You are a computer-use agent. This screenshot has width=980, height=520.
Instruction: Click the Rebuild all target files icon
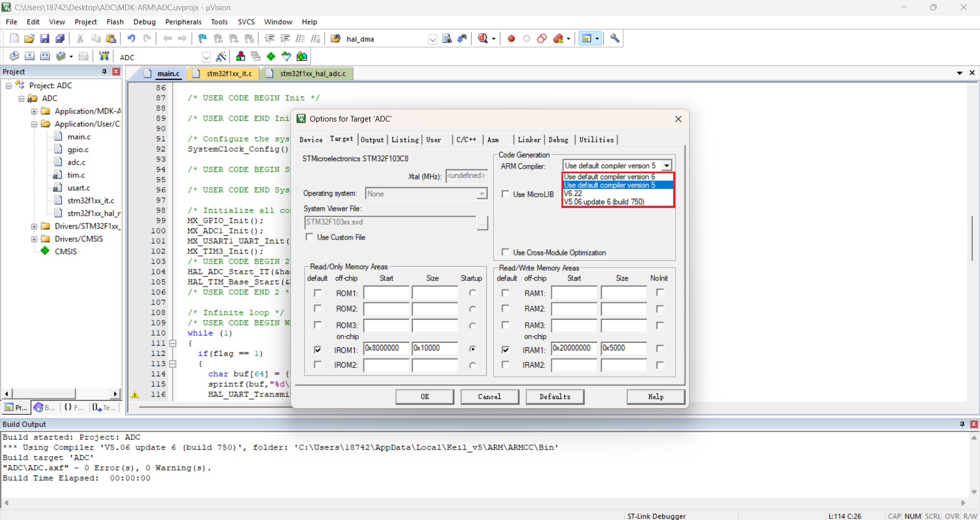45,56
